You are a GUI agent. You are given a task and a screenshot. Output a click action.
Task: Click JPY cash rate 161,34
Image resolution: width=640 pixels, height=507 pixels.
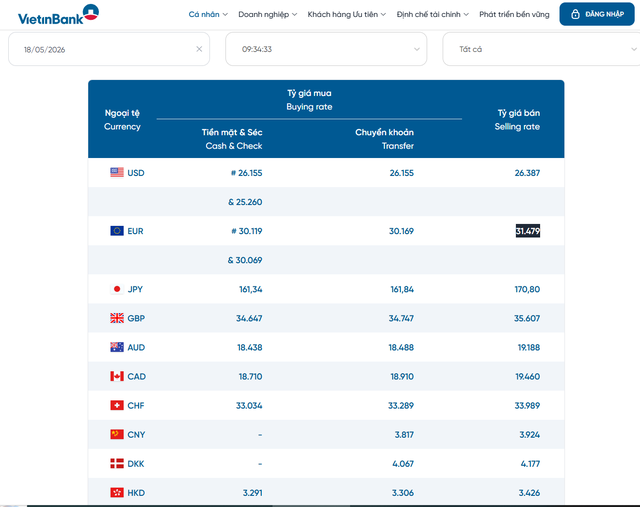[x=251, y=289]
